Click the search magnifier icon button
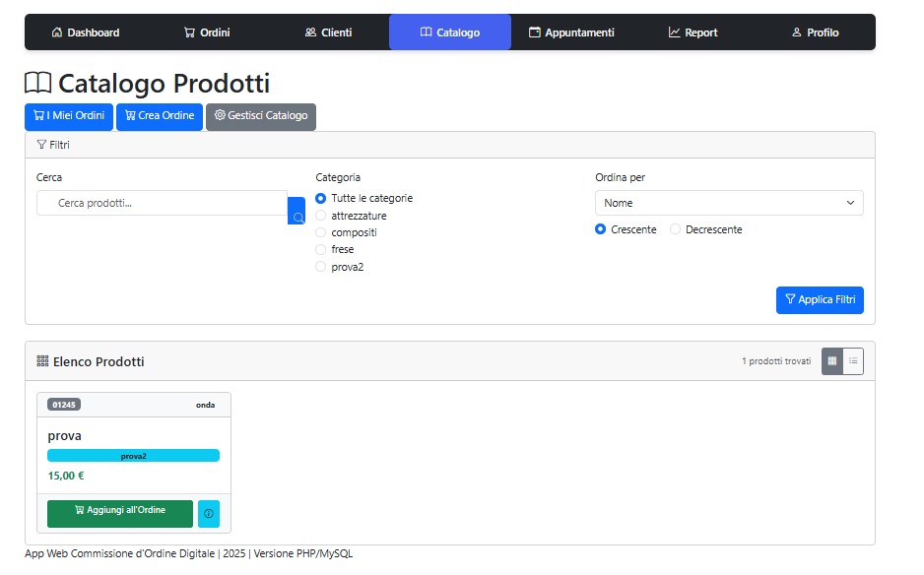Viewport: 924px width, 575px height. point(297,212)
